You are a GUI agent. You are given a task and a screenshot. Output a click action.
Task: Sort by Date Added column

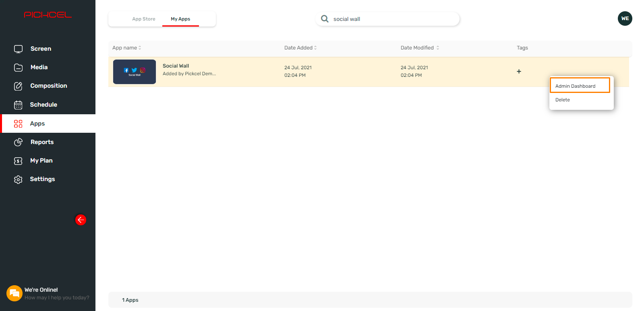tap(300, 47)
